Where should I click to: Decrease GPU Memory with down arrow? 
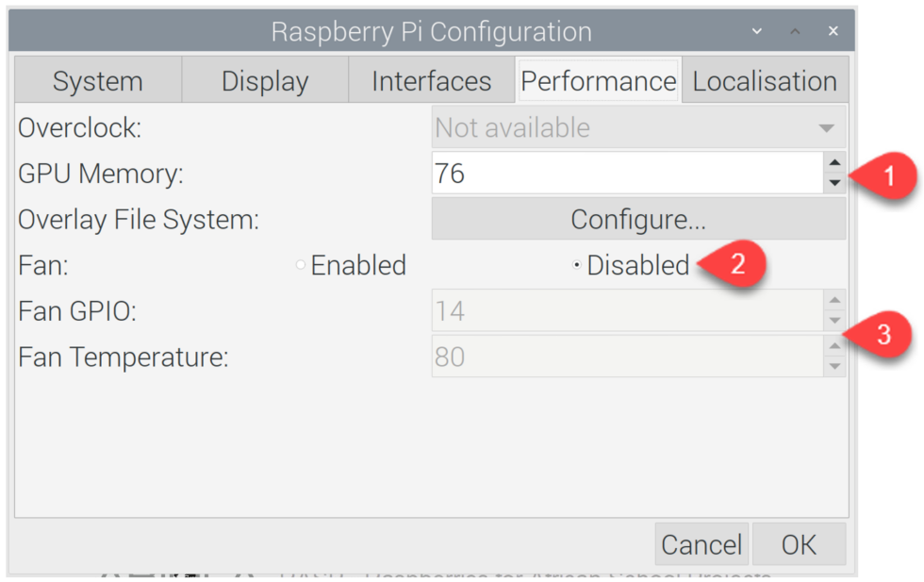834,183
